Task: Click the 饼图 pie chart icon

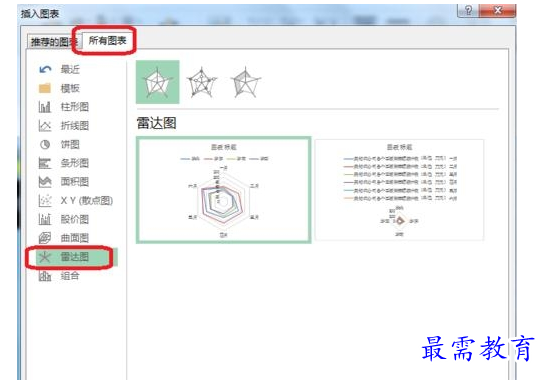Action: pyautogui.click(x=45, y=144)
